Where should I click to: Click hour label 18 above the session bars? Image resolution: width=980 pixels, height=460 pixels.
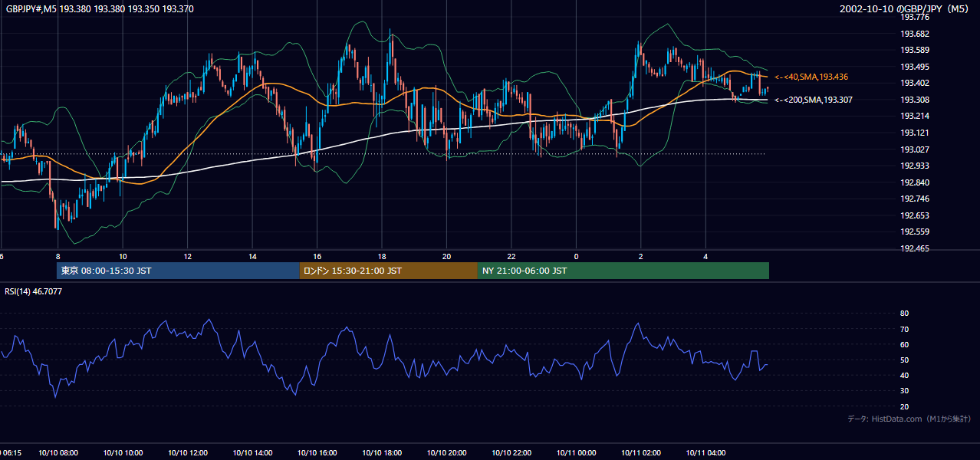coord(382,256)
